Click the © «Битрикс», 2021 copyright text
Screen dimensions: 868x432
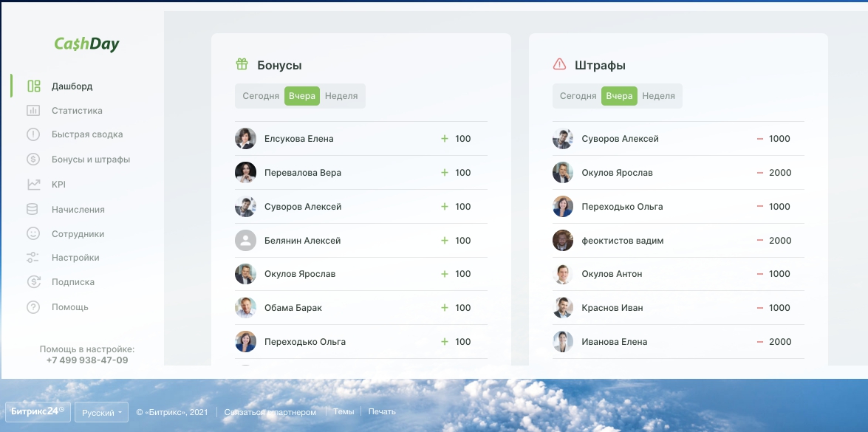(x=172, y=412)
